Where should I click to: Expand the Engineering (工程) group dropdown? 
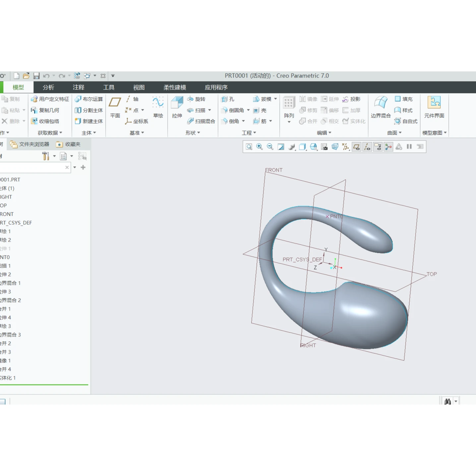(249, 133)
